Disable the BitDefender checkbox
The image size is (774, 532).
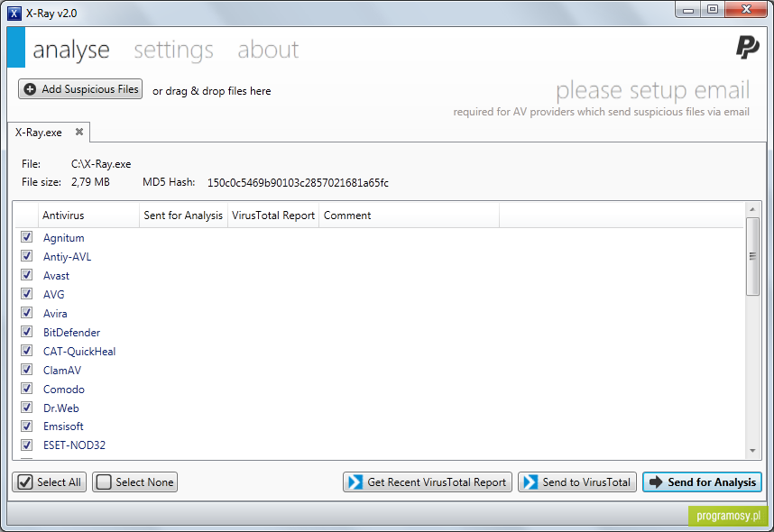pyautogui.click(x=27, y=332)
